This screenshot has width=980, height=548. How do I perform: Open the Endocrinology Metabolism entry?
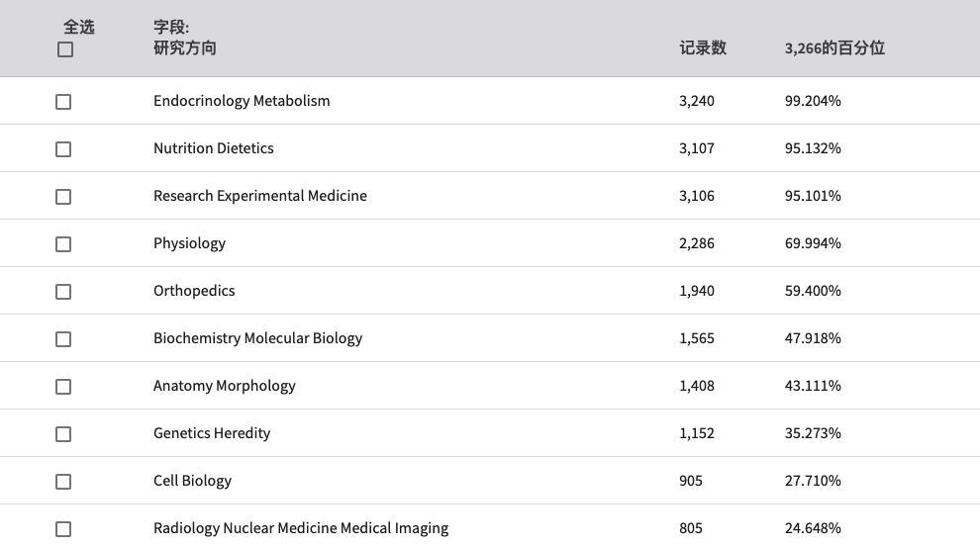[x=242, y=101]
